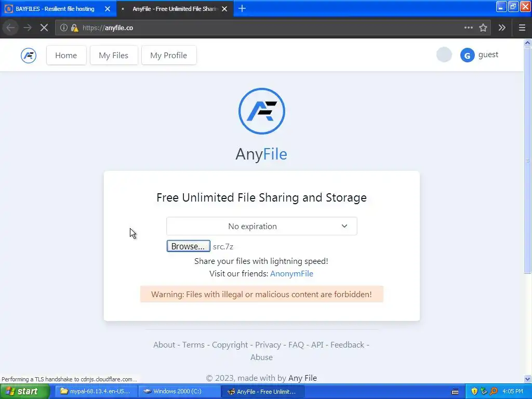Screen dimensions: 532x399
Task: Switch to mypal-68.13.4 taskbar folder
Action: tap(96, 392)
